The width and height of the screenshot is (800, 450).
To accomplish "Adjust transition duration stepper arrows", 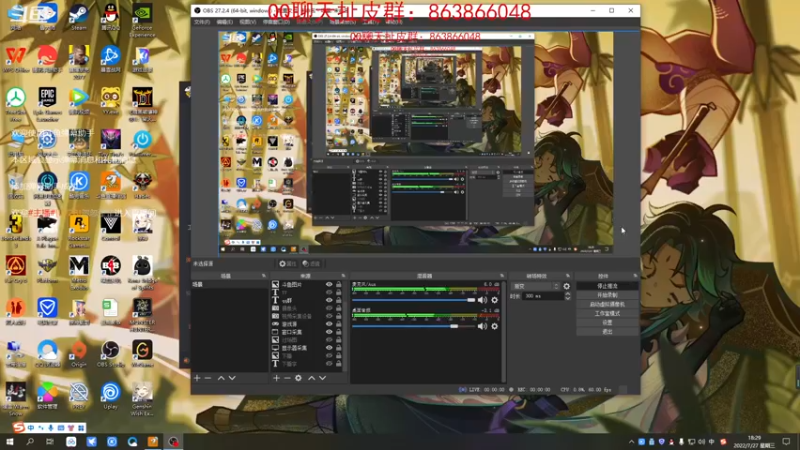I will (567, 296).
